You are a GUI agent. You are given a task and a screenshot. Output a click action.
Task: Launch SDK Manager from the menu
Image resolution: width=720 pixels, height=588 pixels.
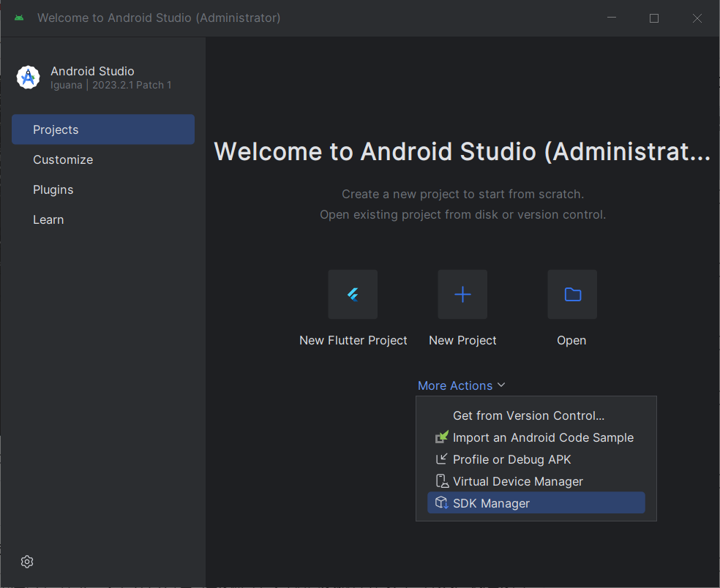click(x=491, y=503)
